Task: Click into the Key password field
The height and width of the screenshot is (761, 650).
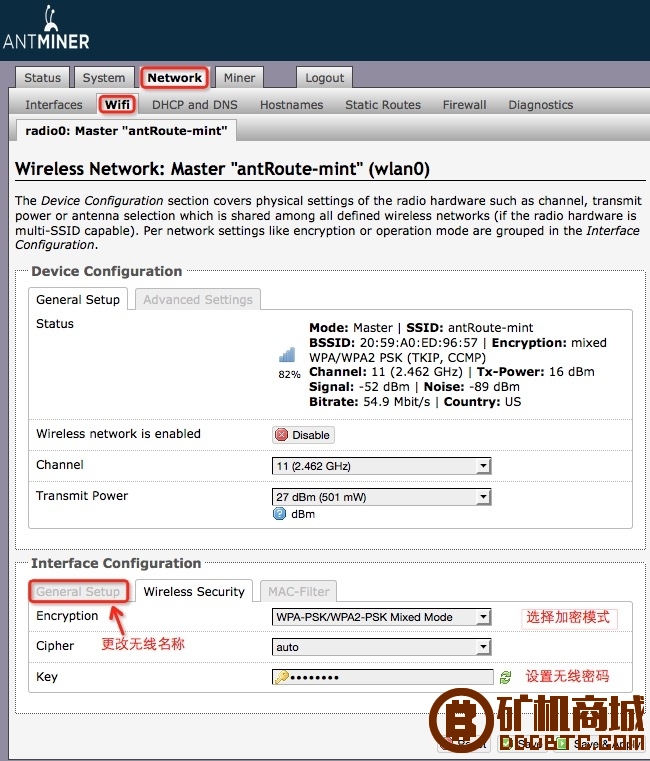Action: (383, 677)
